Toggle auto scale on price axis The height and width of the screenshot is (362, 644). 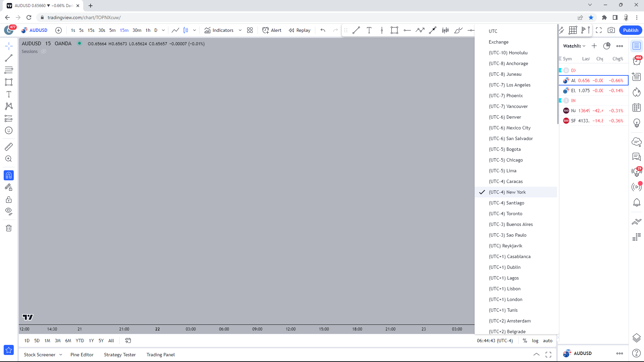point(547,341)
